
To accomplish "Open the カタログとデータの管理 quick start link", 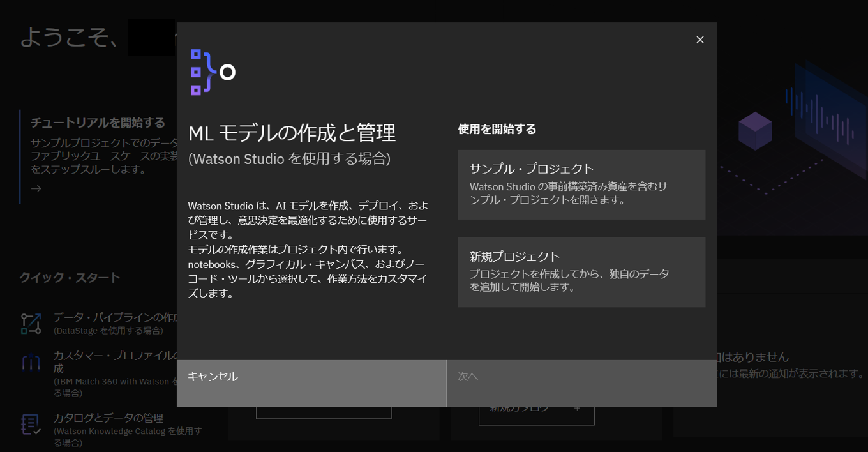I will click(x=108, y=418).
